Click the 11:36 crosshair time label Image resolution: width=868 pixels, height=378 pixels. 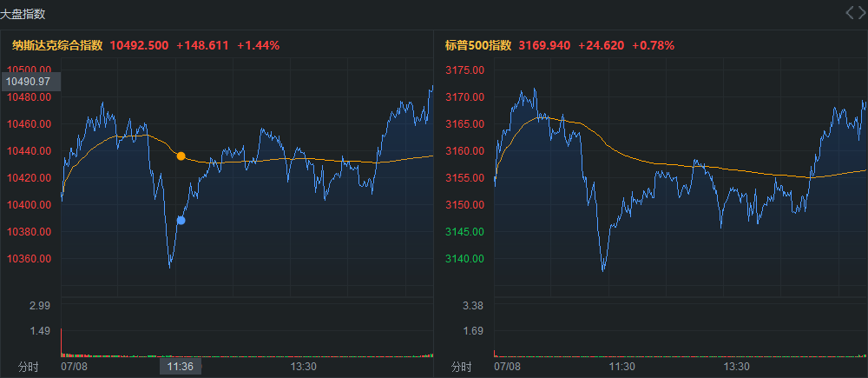(181, 367)
